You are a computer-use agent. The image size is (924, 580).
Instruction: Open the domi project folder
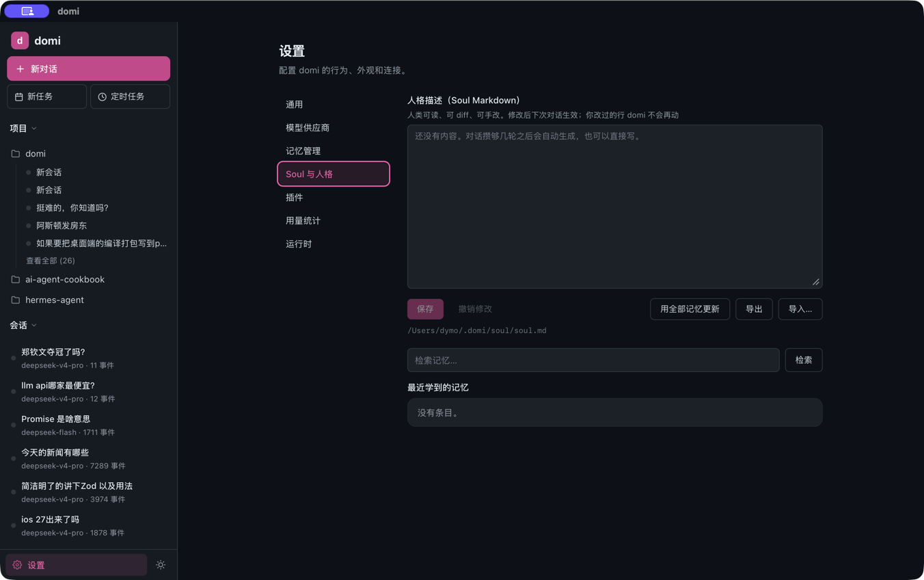point(89,154)
